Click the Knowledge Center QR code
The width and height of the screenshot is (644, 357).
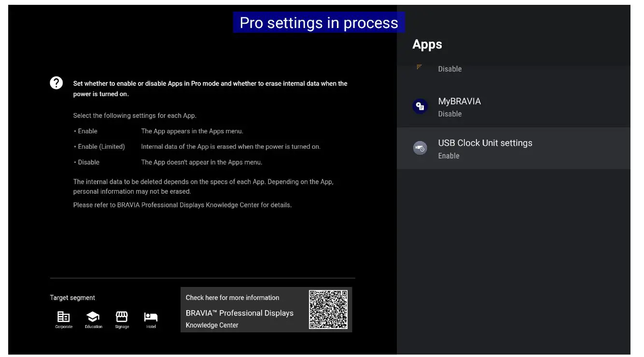328,310
